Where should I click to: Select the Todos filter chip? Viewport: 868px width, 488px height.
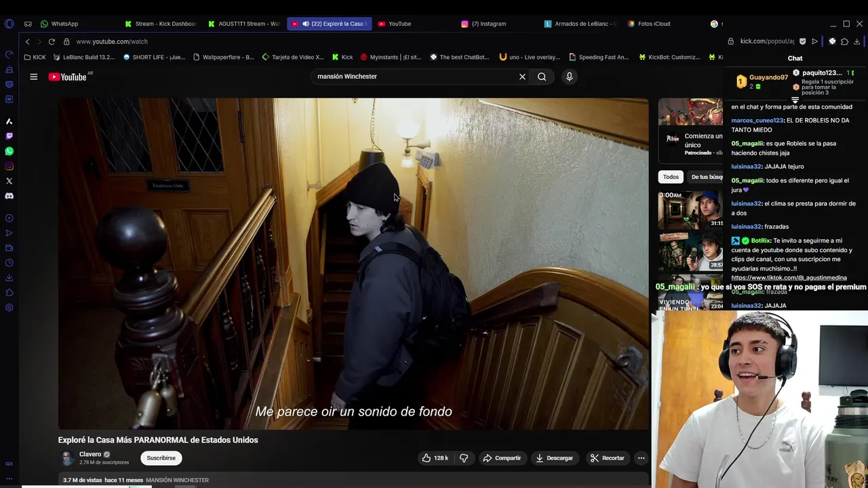(671, 177)
